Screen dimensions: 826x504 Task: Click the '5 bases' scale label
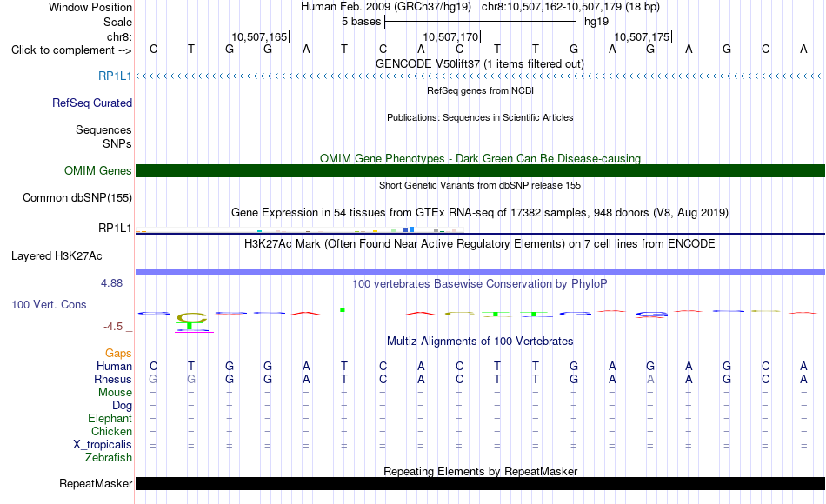pos(361,22)
